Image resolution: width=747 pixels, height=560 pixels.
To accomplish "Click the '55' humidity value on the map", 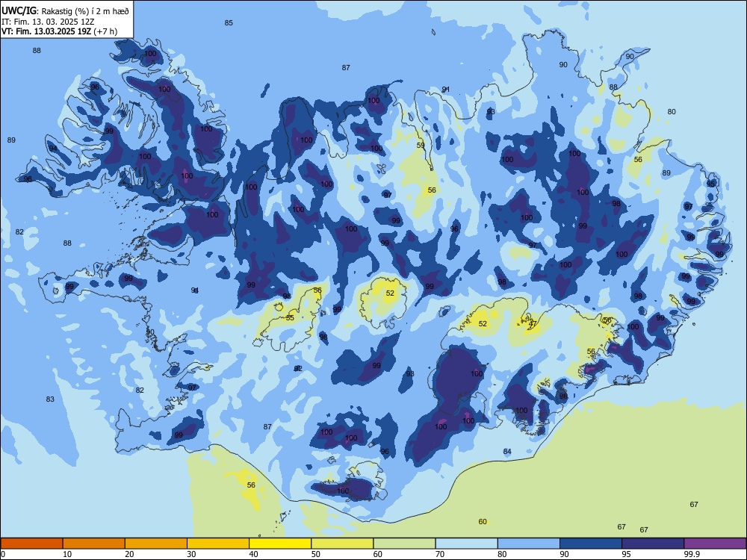I will 290,317.
